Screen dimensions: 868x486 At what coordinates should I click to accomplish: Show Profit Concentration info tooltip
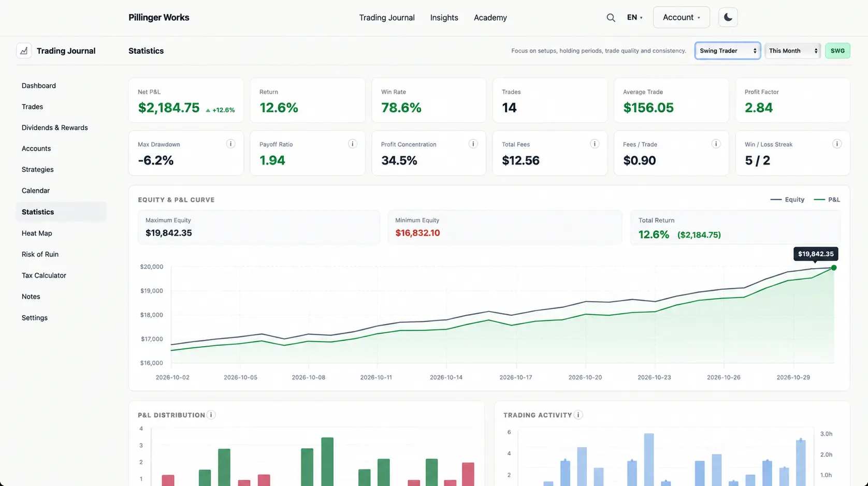point(473,144)
